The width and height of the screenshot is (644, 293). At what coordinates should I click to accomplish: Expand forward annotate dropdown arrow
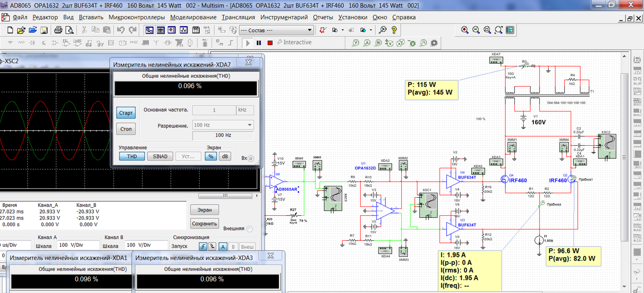coord(371,30)
